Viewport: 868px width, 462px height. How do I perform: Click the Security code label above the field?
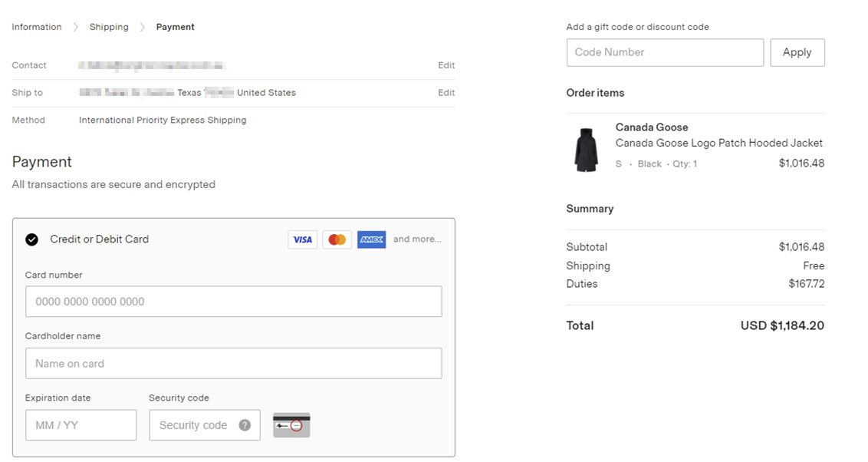(179, 398)
